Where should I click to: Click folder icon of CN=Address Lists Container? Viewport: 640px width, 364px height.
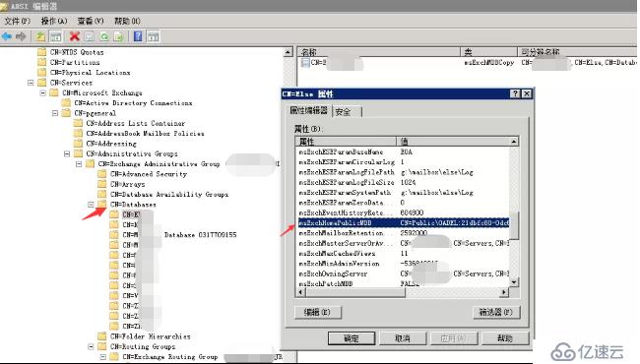78,123
